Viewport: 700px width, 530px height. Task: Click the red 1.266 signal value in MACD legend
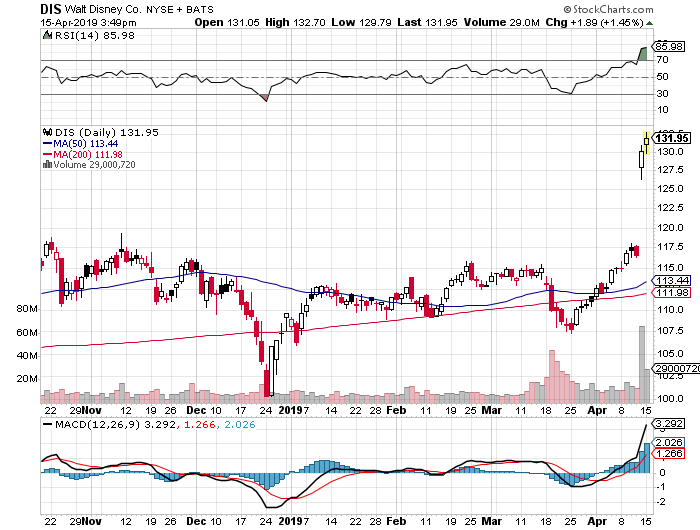click(200, 425)
